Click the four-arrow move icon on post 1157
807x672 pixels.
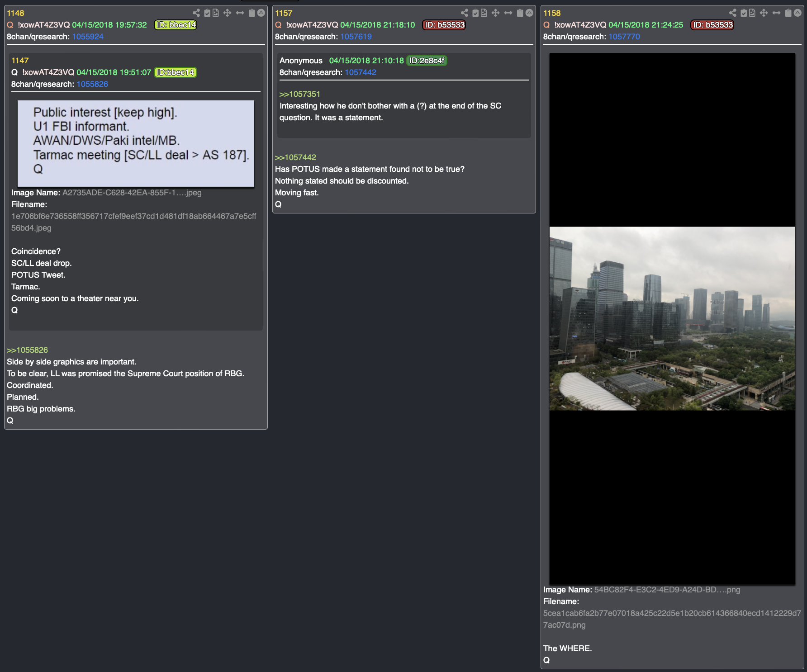(496, 13)
